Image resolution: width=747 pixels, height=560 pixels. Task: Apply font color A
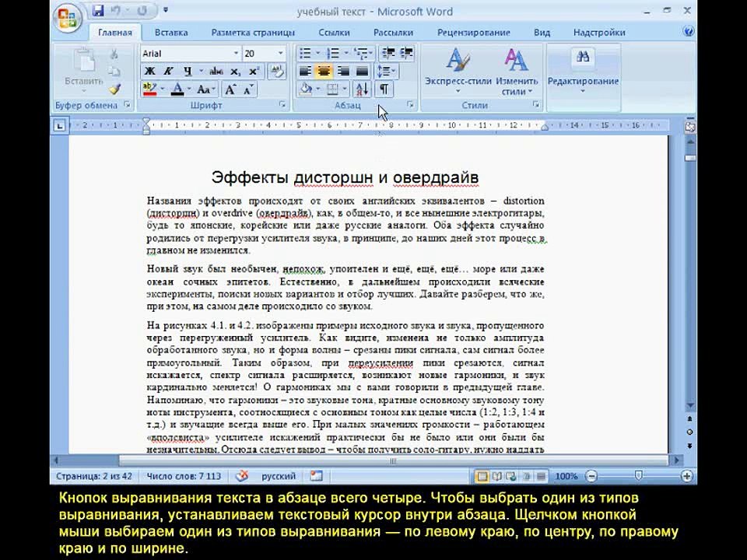tap(177, 89)
